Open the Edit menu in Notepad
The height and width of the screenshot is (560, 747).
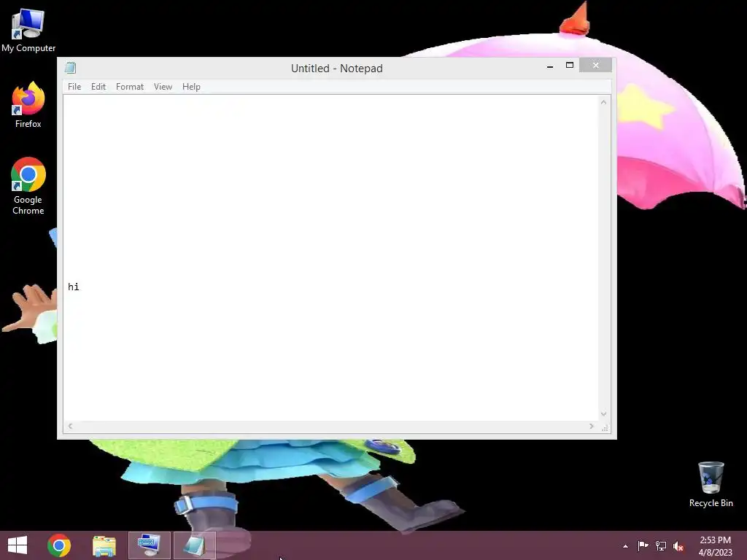98,87
